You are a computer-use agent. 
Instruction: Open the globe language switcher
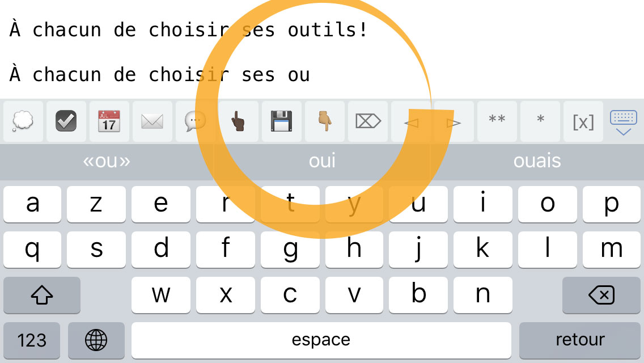96,340
